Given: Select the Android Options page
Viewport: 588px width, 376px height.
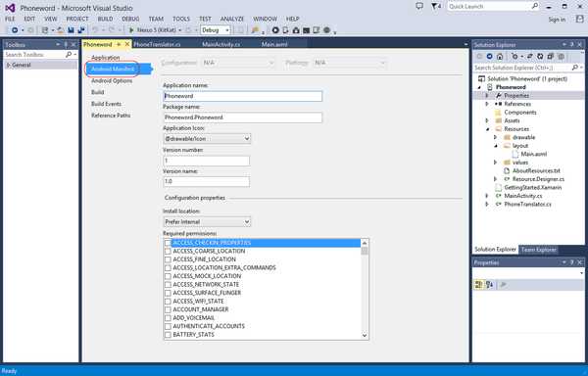Looking at the screenshot, I should [x=112, y=81].
